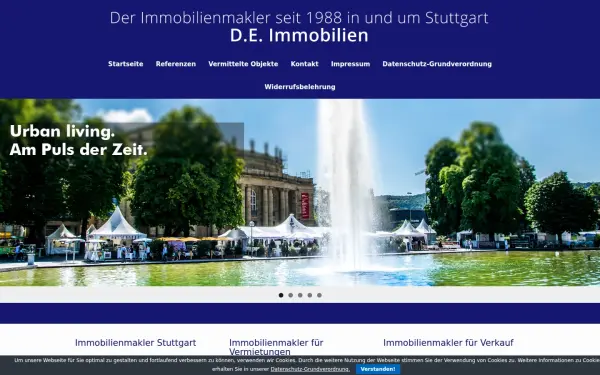
Task: Switch to the second slide dot
Action: [x=290, y=295]
